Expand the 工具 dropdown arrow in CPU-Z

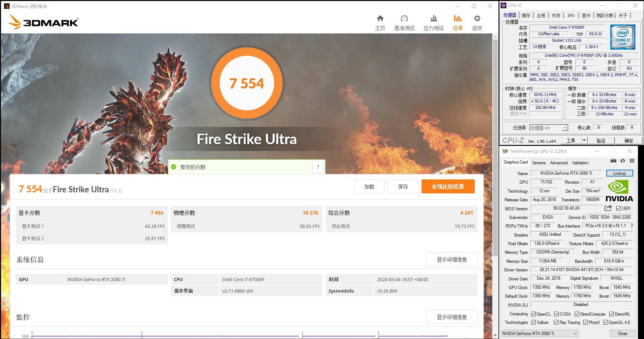[584, 141]
